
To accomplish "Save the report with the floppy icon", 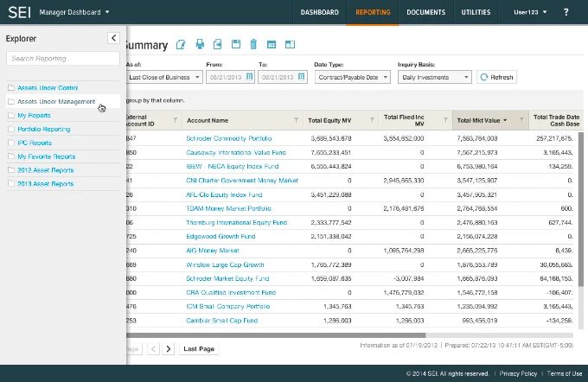I will (236, 44).
